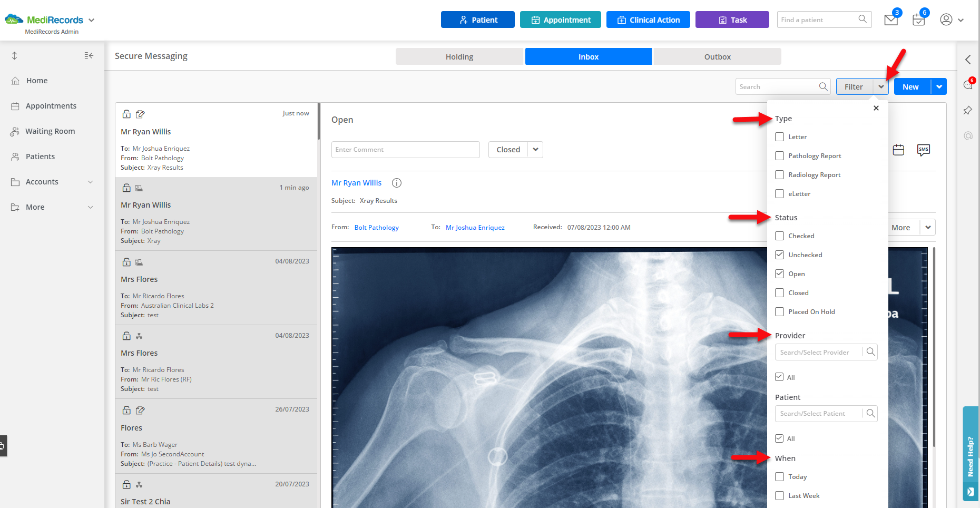Tick the Last Week checkbox
Viewport: 980px width, 508px height.
[780, 495]
